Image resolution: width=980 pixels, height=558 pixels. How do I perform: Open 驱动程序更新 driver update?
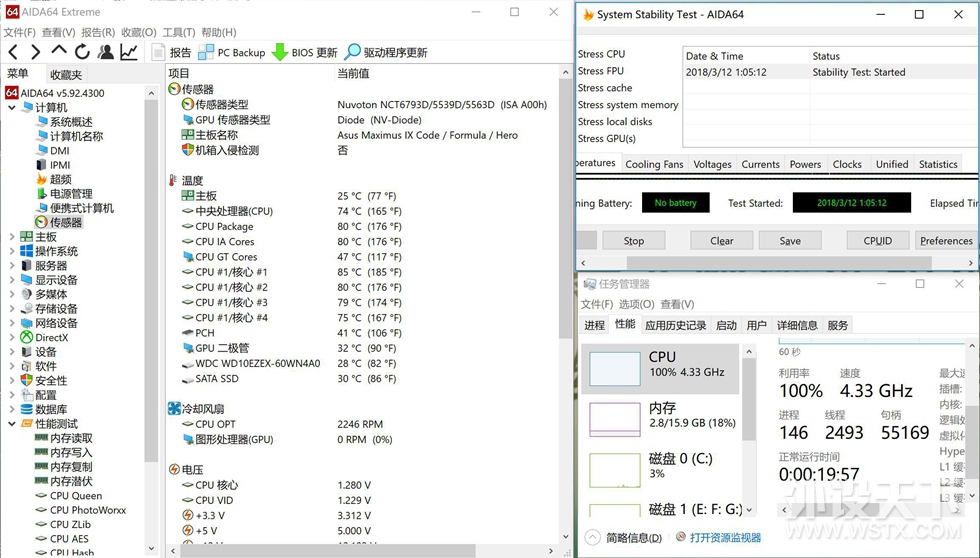[x=386, y=52]
